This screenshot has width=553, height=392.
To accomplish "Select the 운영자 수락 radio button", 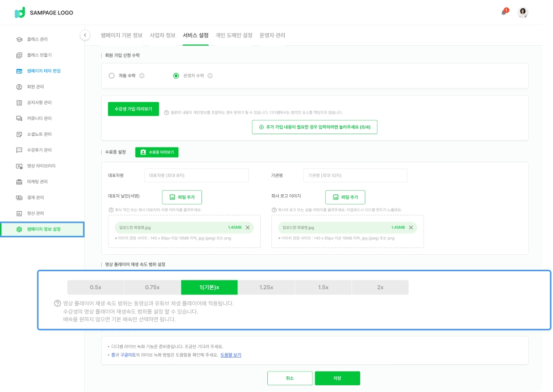I will (176, 76).
